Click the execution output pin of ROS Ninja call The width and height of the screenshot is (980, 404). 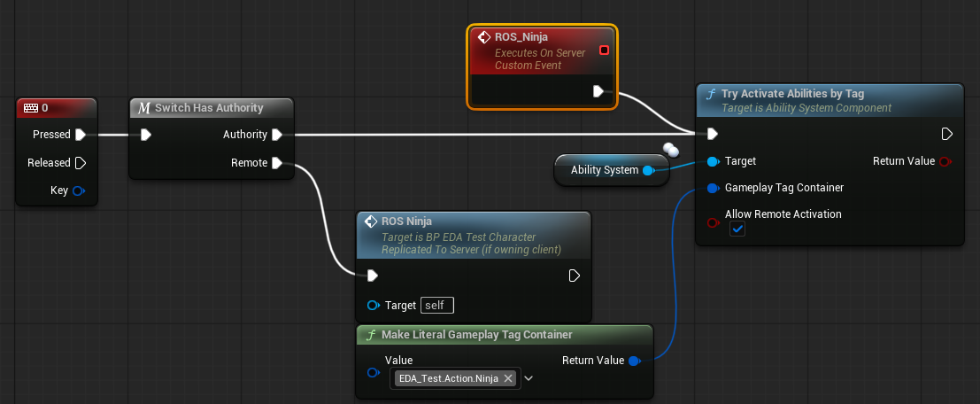[575, 276]
